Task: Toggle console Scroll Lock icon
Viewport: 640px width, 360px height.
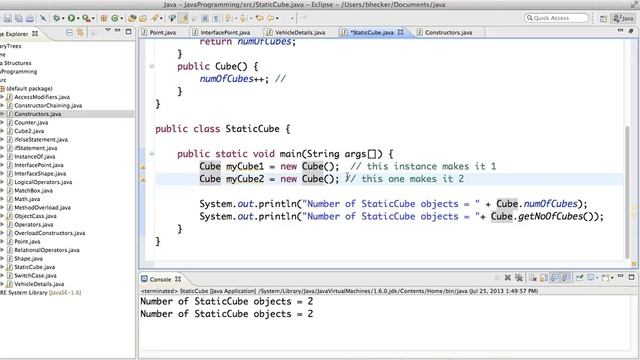Action: tap(544, 278)
